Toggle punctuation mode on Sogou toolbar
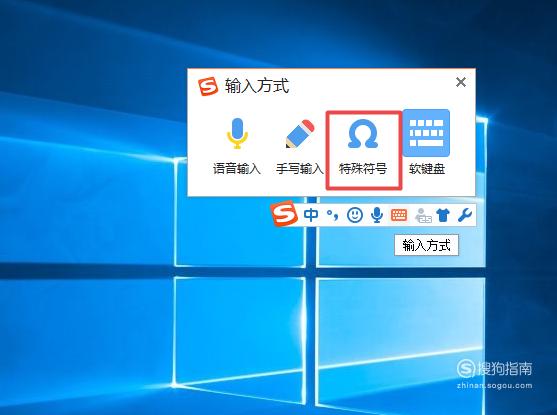The height and width of the screenshot is (415, 557). pos(332,215)
